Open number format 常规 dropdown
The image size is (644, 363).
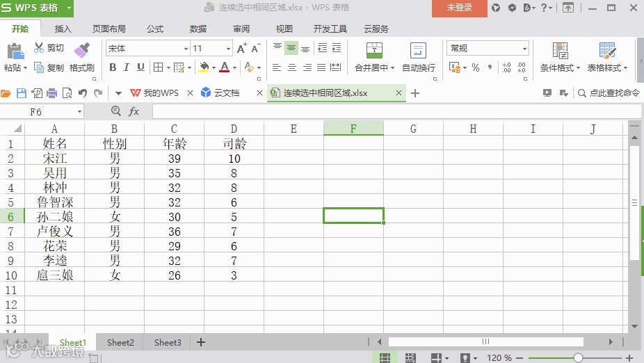pyautogui.click(x=524, y=49)
